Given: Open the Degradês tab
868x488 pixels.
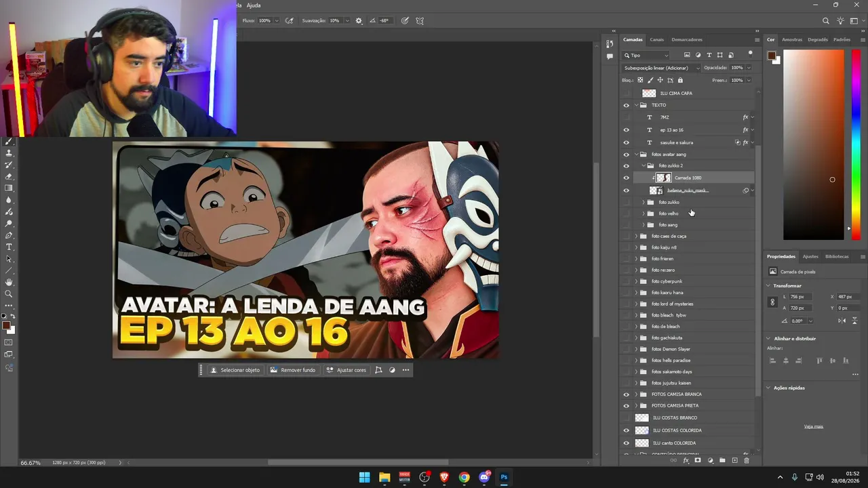Looking at the screenshot, I should pos(818,39).
